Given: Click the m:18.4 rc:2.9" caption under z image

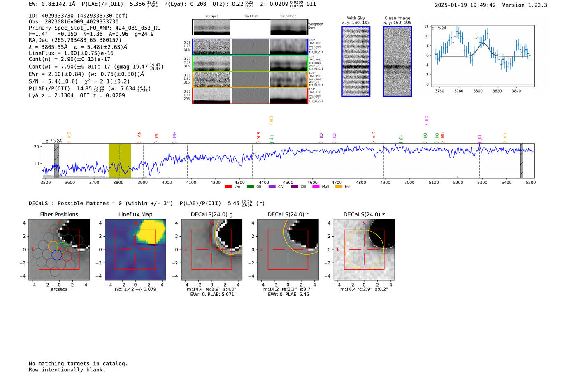Looking at the screenshot, I should click(x=364, y=289).
